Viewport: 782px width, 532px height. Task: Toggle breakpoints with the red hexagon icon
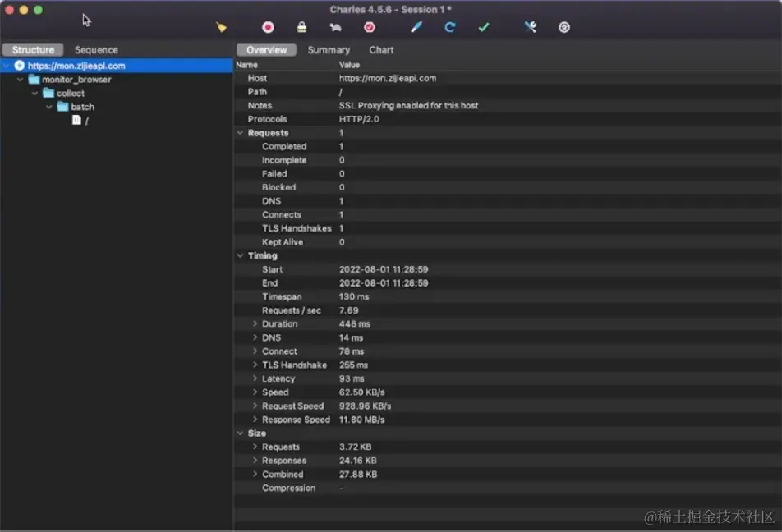click(370, 27)
